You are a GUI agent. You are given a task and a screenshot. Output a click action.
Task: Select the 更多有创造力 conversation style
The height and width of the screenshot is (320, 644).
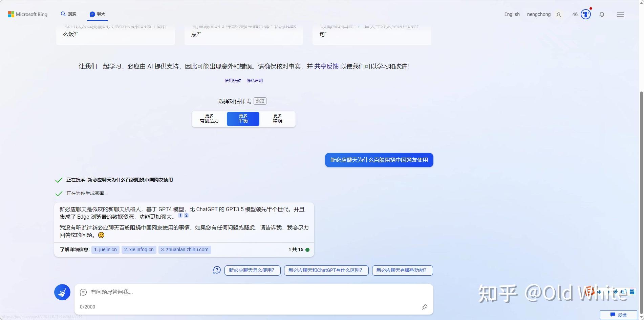209,119
